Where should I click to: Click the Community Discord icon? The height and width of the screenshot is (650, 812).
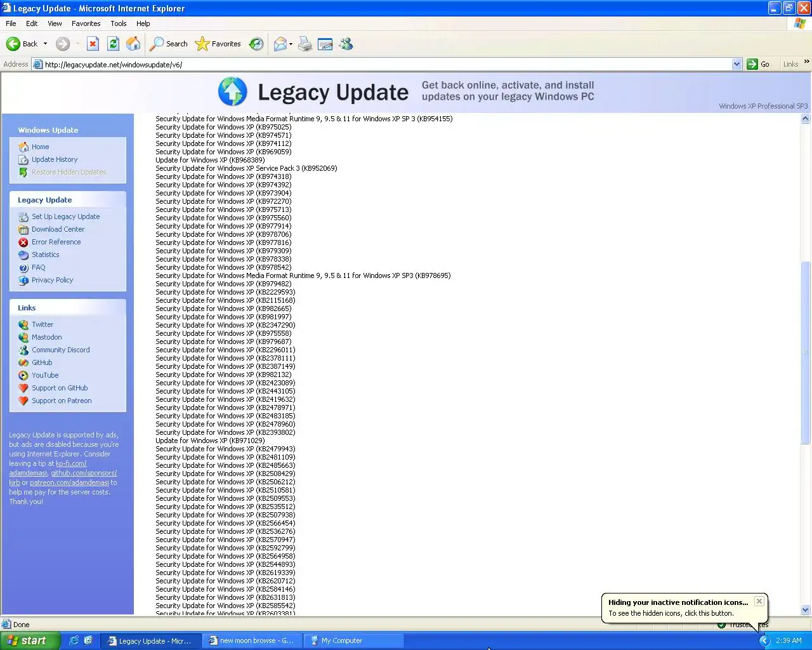tap(23, 350)
